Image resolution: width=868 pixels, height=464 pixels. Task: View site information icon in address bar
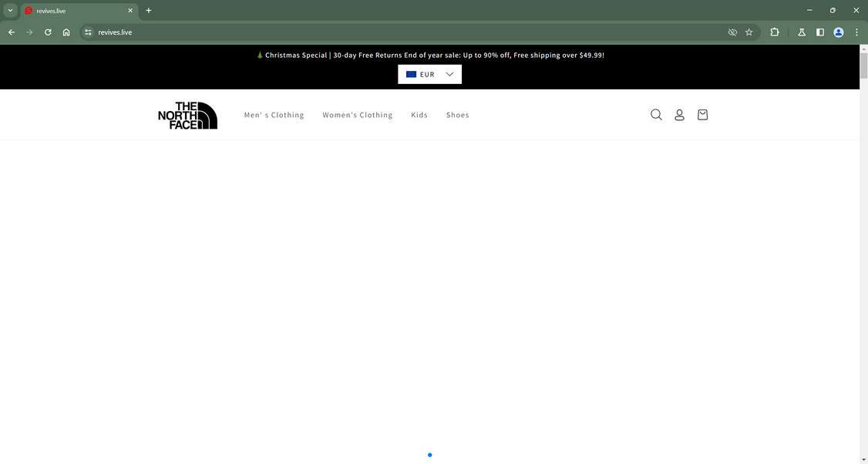click(x=88, y=32)
